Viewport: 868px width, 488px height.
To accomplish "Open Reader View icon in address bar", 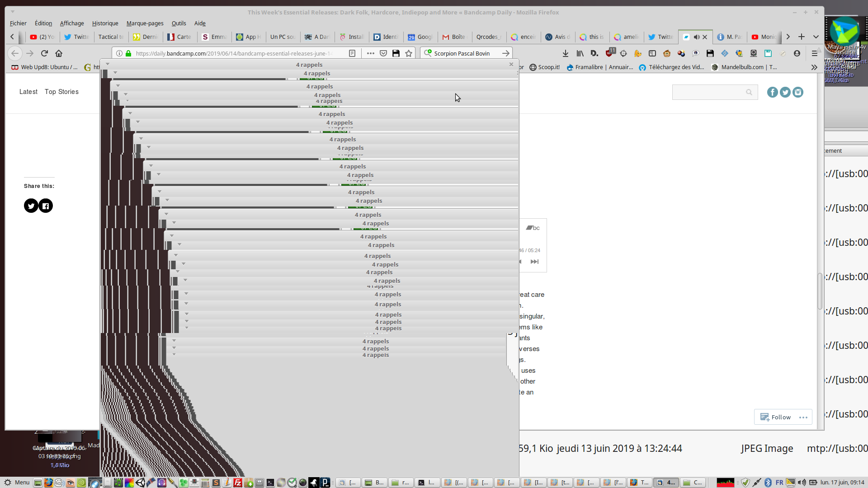I will click(352, 53).
